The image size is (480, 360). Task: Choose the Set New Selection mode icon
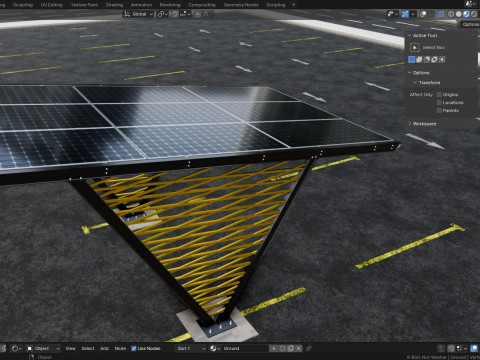[412, 59]
